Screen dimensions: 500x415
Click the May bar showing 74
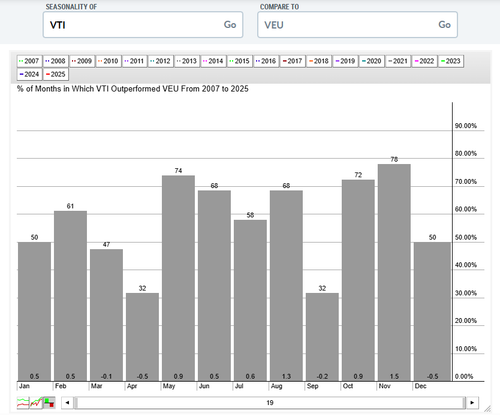178,278
